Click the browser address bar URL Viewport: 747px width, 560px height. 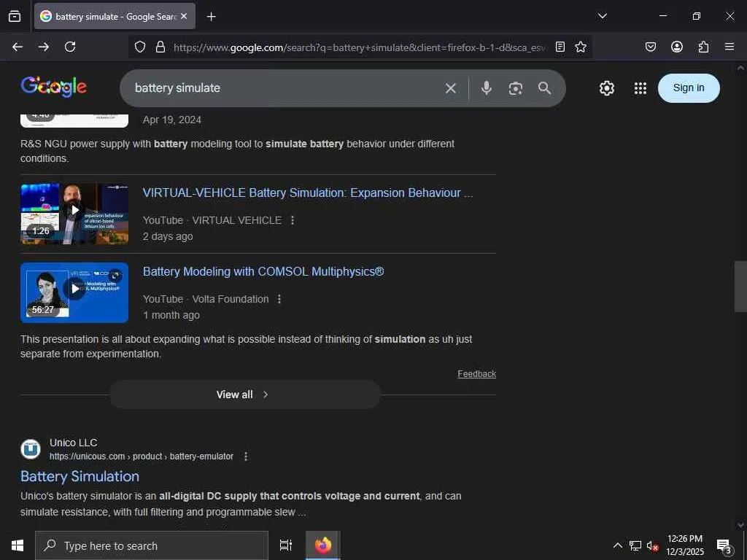point(360,47)
